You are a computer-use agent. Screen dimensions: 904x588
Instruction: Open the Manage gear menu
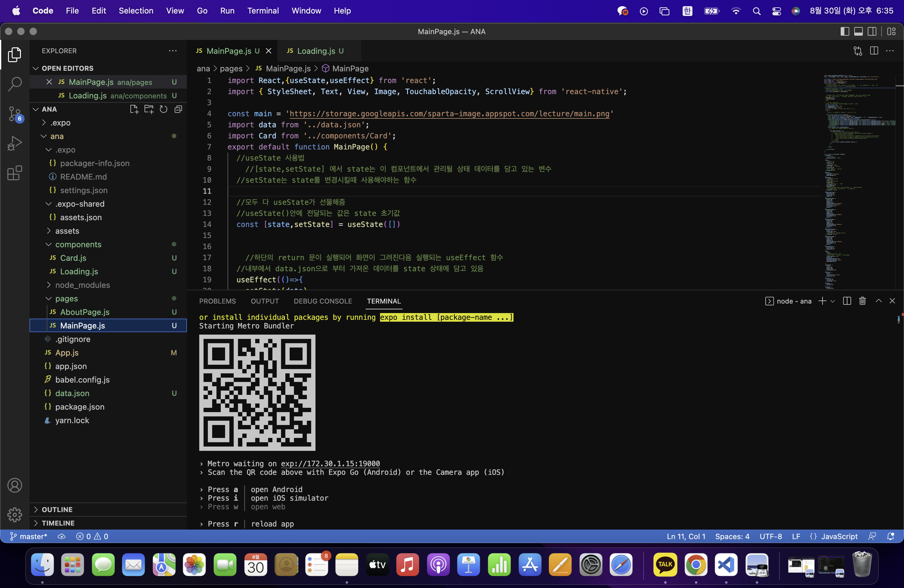click(x=14, y=515)
